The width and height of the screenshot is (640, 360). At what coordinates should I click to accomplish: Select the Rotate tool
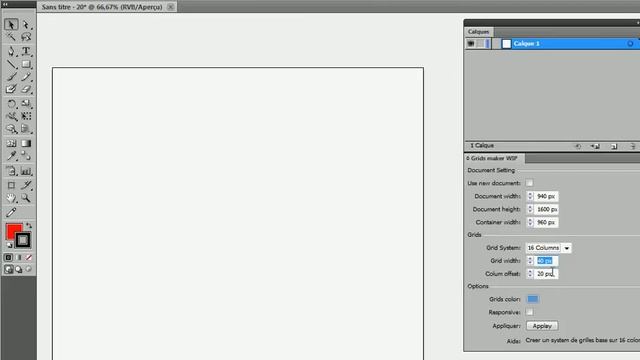click(11, 104)
